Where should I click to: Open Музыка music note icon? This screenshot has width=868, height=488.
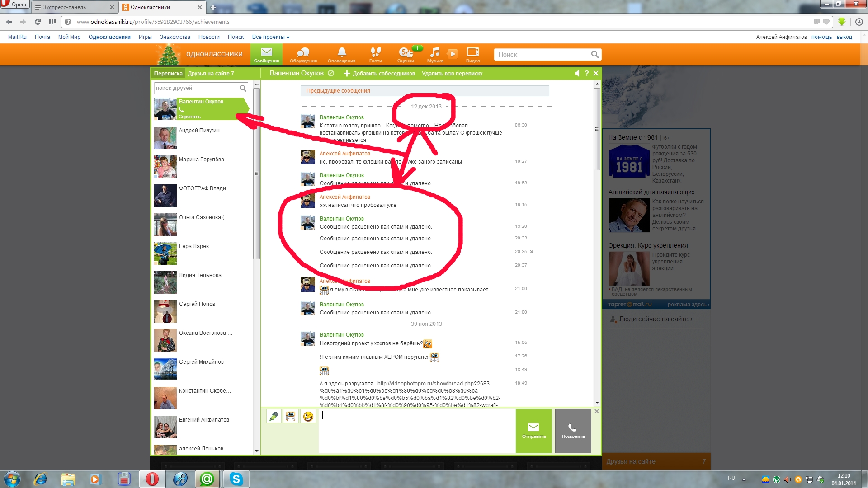point(435,54)
